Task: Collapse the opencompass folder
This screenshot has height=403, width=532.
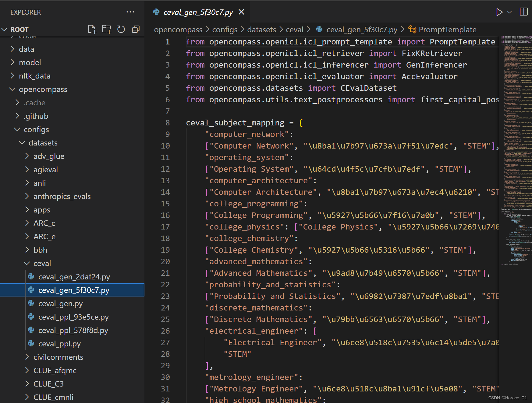Action: 43,89
